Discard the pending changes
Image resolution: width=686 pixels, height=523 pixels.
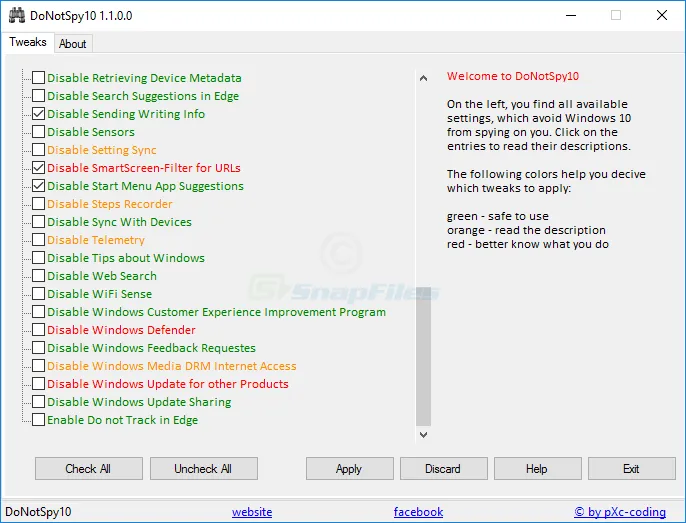pos(444,469)
